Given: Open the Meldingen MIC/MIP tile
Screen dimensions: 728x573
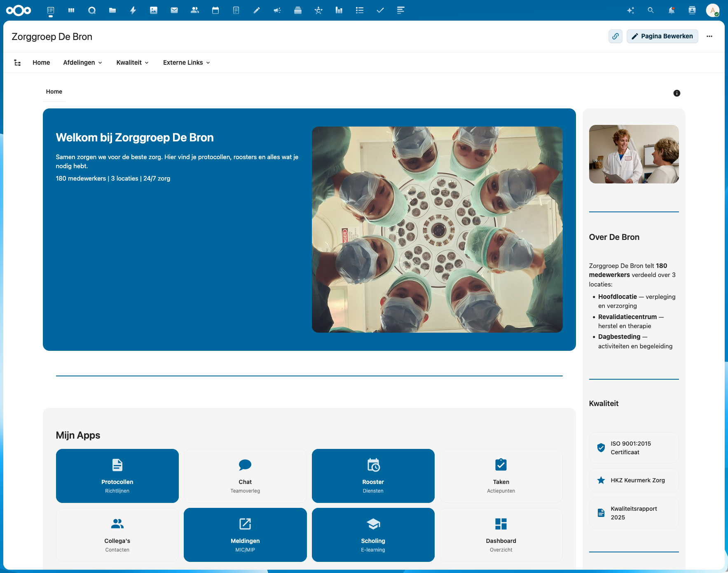Looking at the screenshot, I should pyautogui.click(x=245, y=535).
